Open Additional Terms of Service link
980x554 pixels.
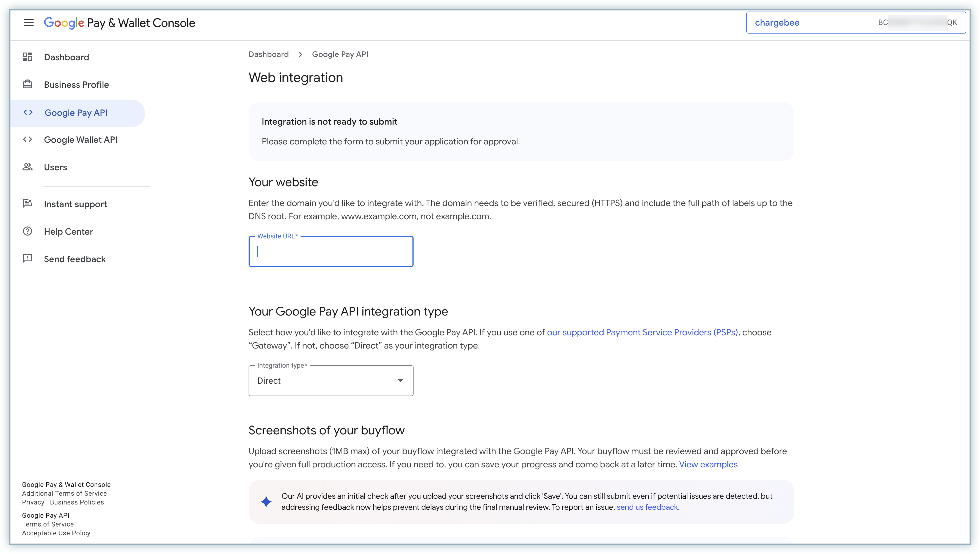(64, 493)
